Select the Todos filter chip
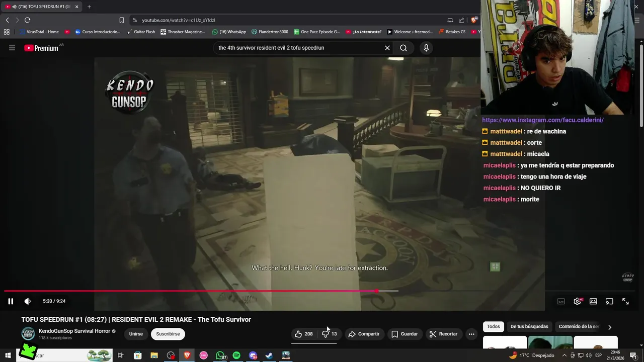This screenshot has height=362, width=644. click(x=494, y=327)
